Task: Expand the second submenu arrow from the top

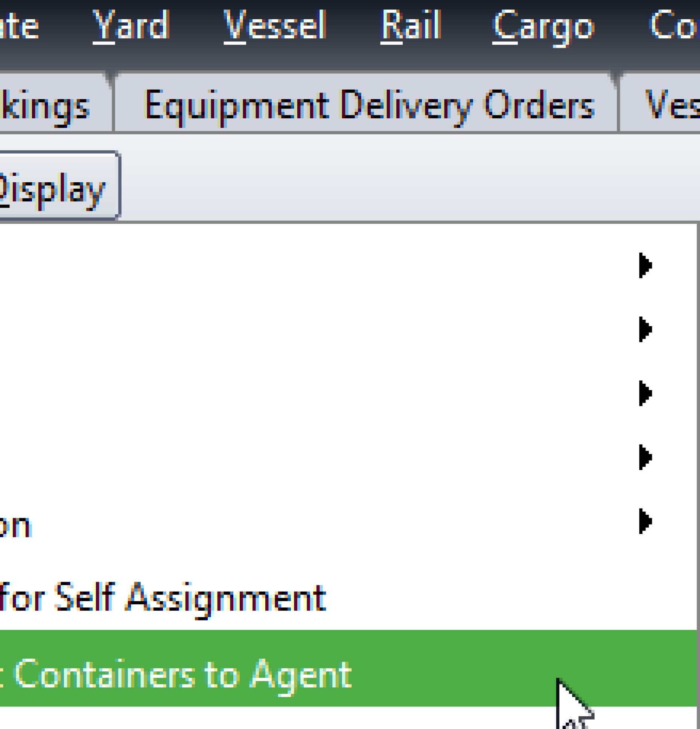Action: [645, 329]
